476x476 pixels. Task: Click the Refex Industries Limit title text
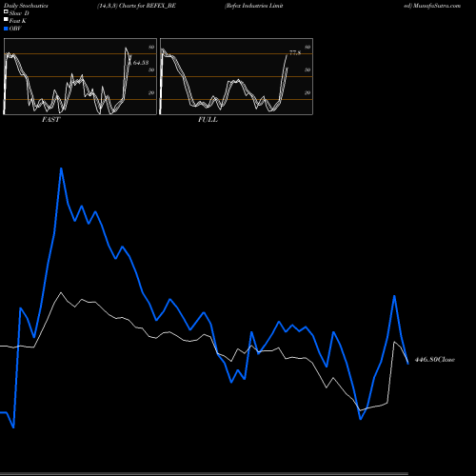[x=254, y=6]
